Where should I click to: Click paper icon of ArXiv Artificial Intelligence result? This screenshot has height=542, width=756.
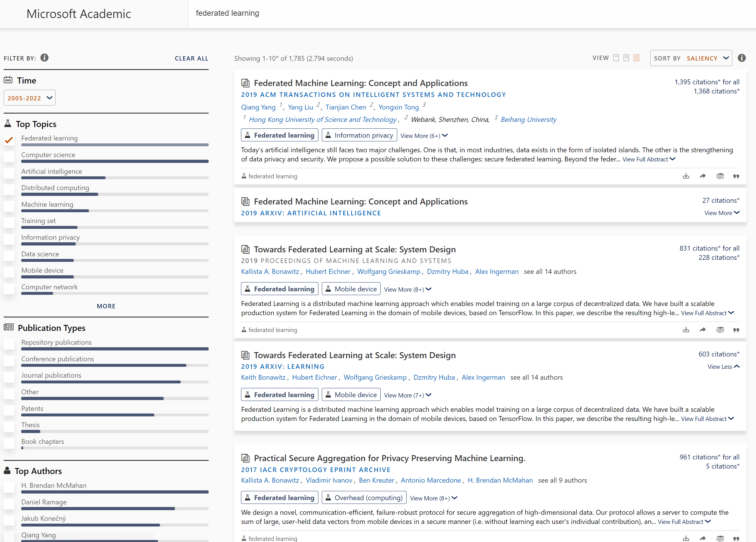point(245,201)
